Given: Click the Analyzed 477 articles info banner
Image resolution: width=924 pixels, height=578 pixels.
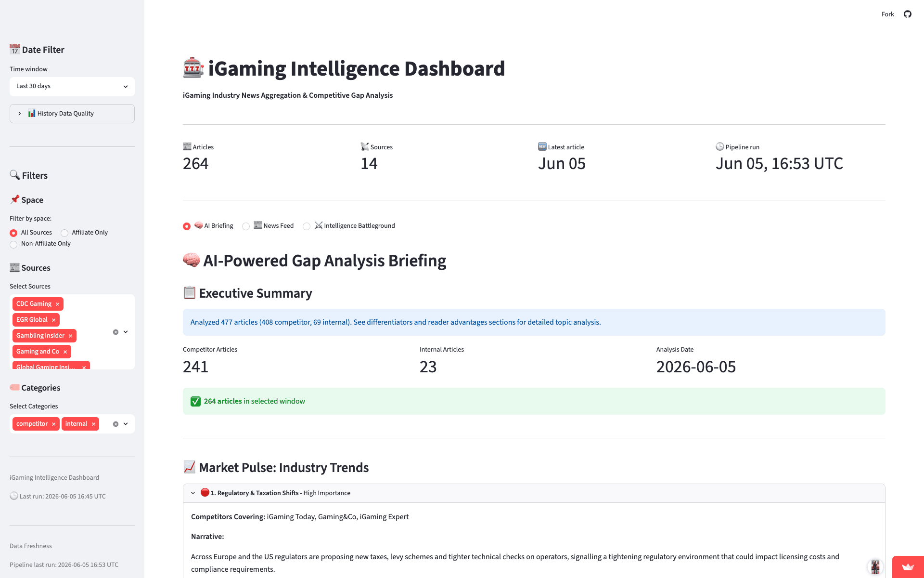Looking at the screenshot, I should (534, 322).
